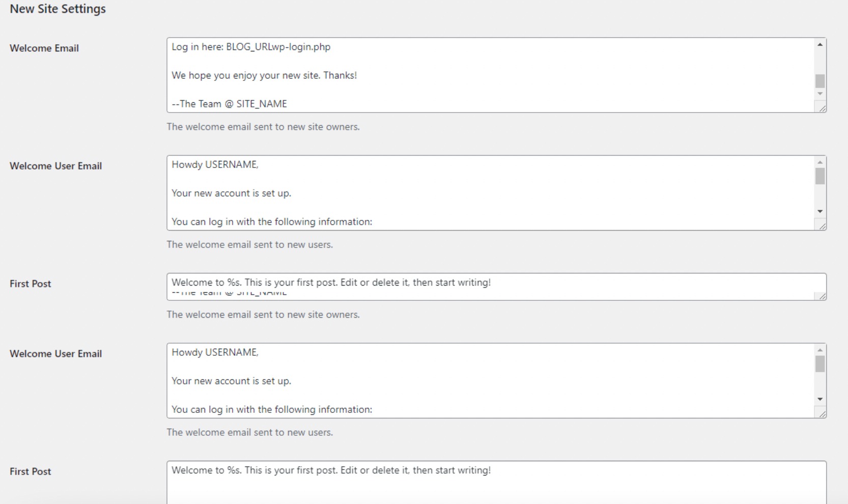
Task: Click the 'First Post' field label
Action: click(30, 284)
